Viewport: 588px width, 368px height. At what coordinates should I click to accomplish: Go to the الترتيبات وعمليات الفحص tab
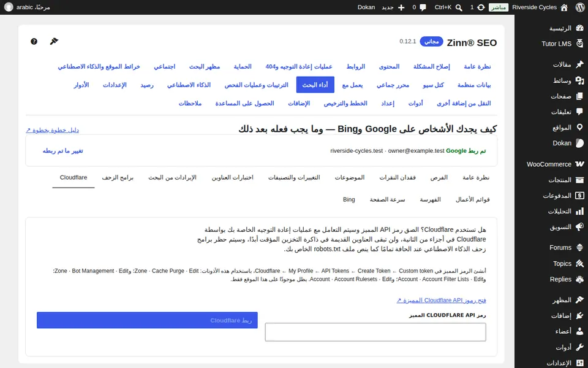click(x=257, y=85)
